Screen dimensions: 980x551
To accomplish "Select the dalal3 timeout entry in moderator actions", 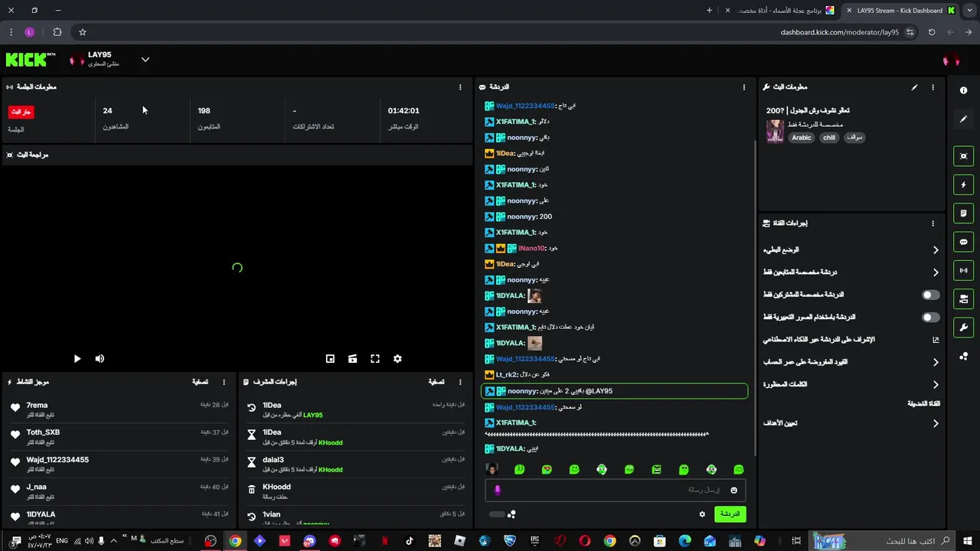I will [356, 465].
